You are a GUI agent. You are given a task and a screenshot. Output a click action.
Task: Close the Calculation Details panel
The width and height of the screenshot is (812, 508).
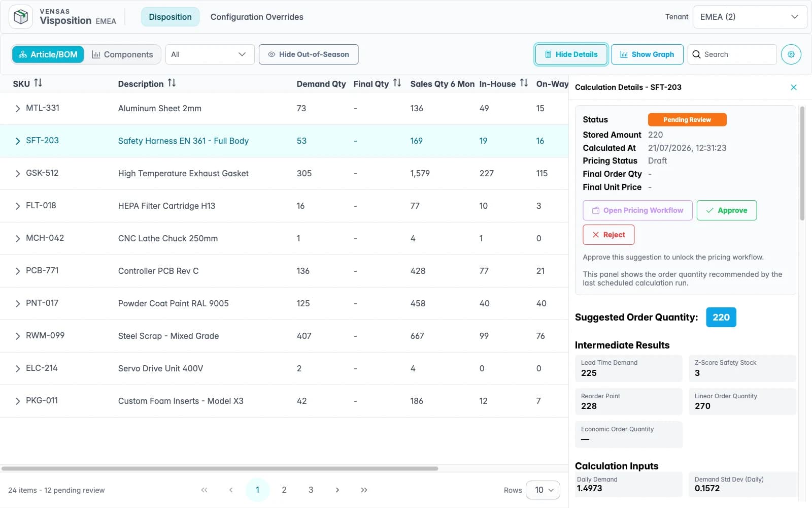pyautogui.click(x=794, y=87)
